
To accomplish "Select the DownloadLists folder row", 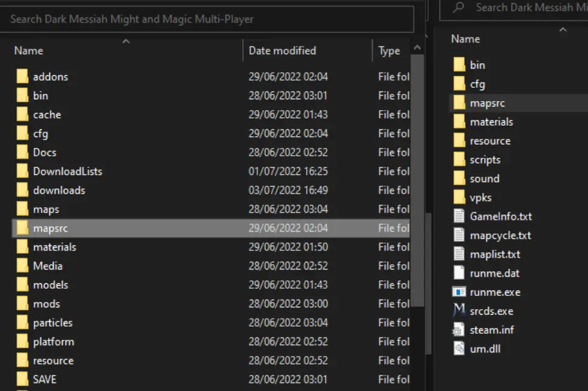I will [67, 171].
